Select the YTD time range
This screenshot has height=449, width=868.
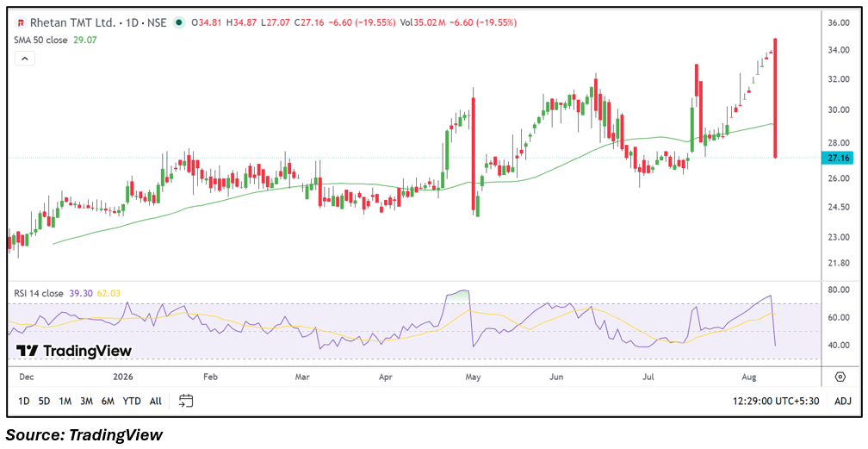(x=131, y=401)
